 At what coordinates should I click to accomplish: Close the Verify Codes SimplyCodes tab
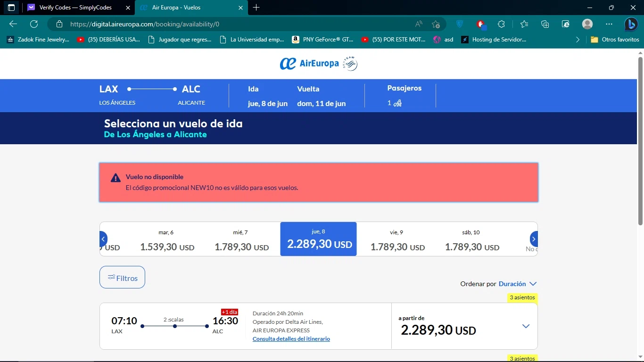tap(128, 8)
